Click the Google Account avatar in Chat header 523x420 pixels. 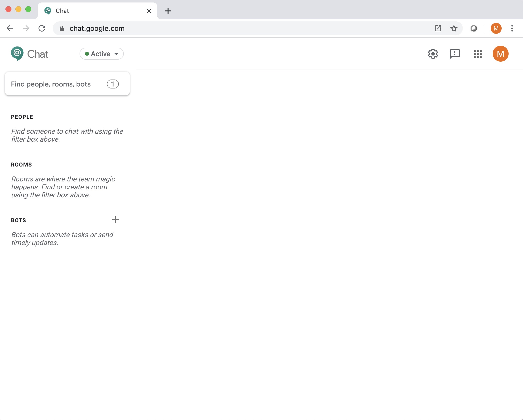click(500, 54)
